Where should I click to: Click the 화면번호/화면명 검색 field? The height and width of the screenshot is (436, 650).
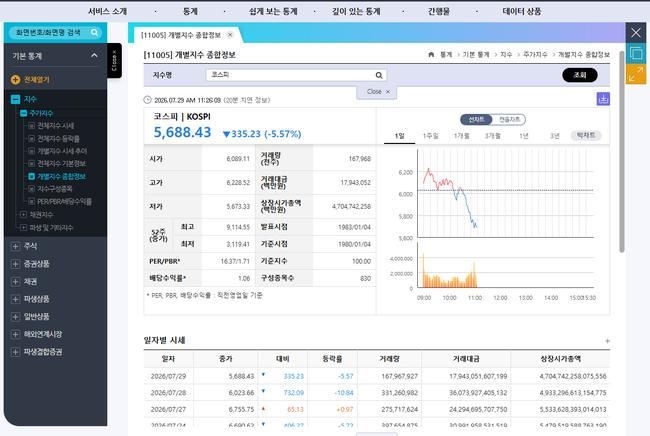[x=55, y=32]
